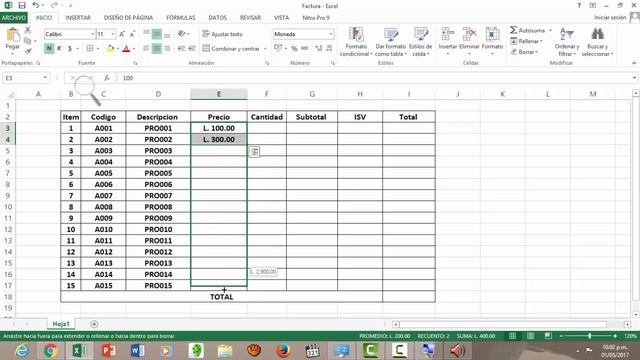The height and width of the screenshot is (360, 640).
Task: Toggle Ajustar texto wrap text
Action: [x=223, y=34]
